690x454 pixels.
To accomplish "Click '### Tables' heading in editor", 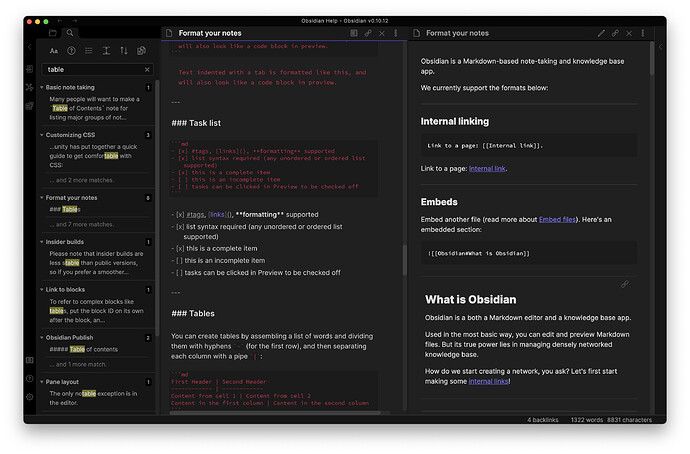I will [193, 314].
